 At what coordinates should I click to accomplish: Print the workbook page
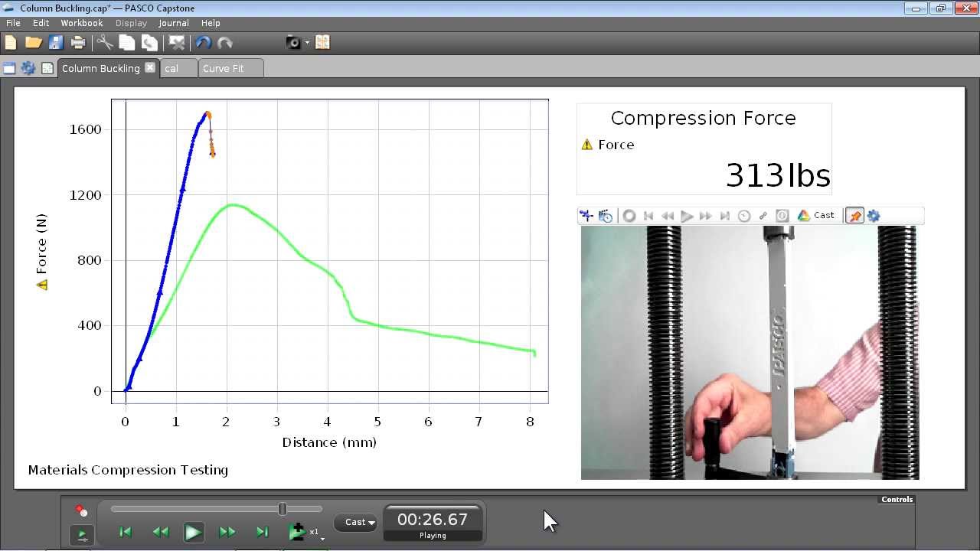[78, 43]
